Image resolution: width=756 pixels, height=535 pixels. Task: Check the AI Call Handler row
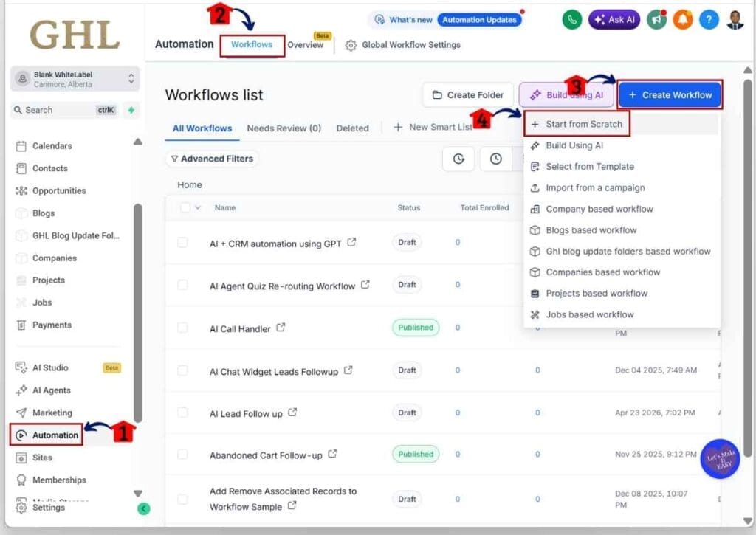[182, 328]
